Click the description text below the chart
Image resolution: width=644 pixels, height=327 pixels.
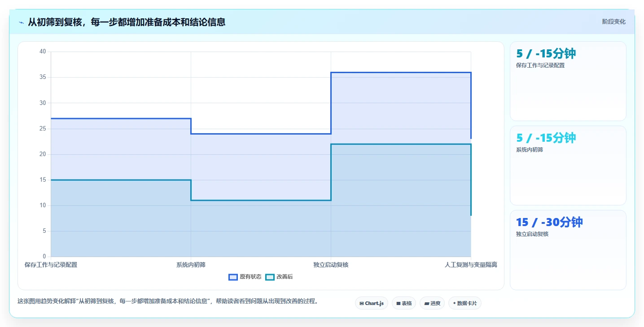pyautogui.click(x=168, y=301)
